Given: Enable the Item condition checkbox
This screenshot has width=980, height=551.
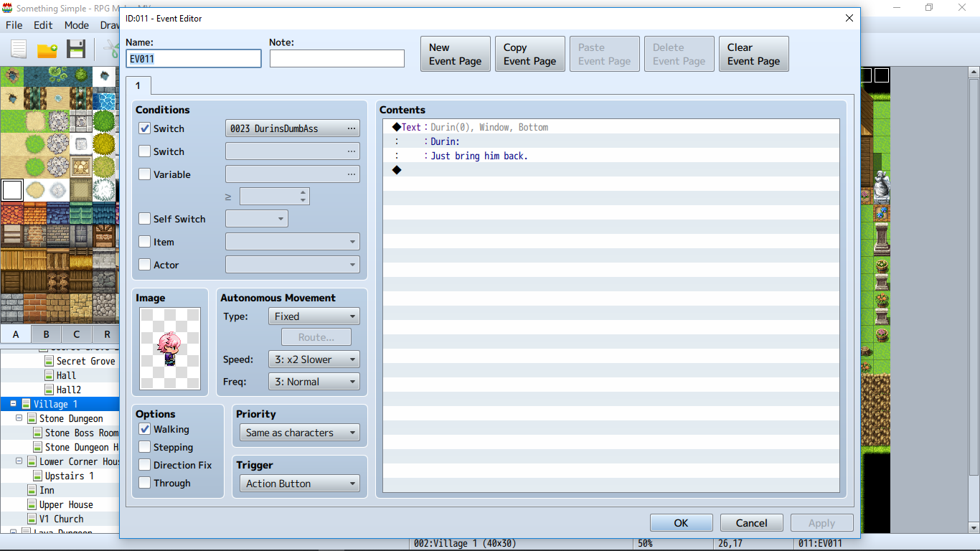Looking at the screenshot, I should coord(145,242).
